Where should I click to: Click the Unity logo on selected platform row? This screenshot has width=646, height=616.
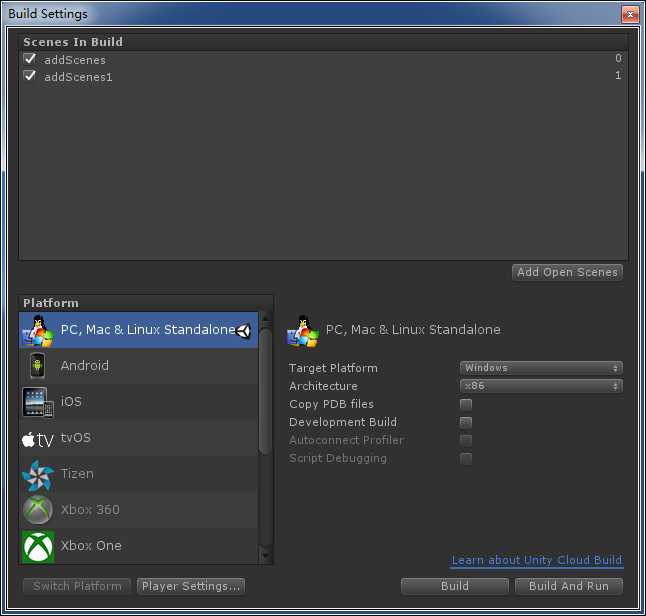(243, 330)
